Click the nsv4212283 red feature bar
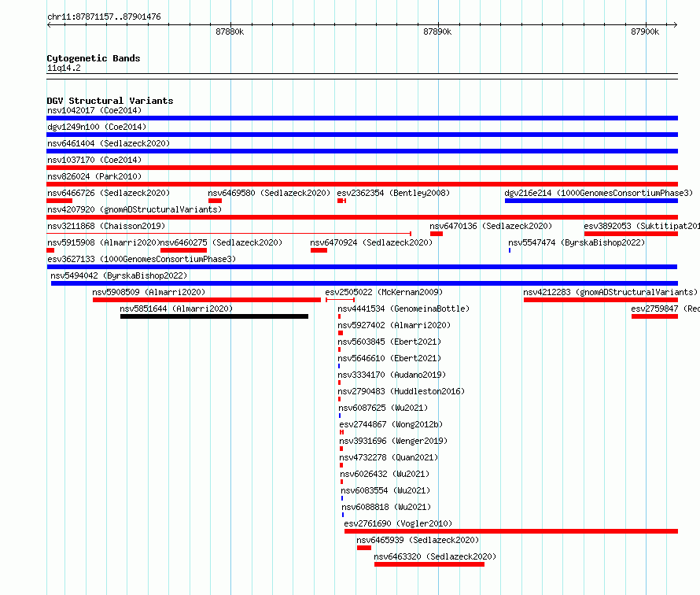This screenshot has height=595, width=700. click(600, 300)
